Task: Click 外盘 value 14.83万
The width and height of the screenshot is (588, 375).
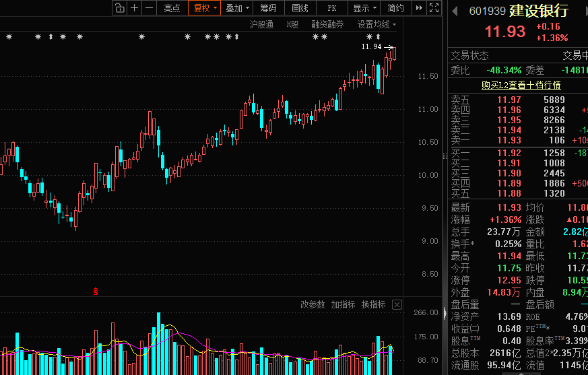Action: [x=504, y=292]
